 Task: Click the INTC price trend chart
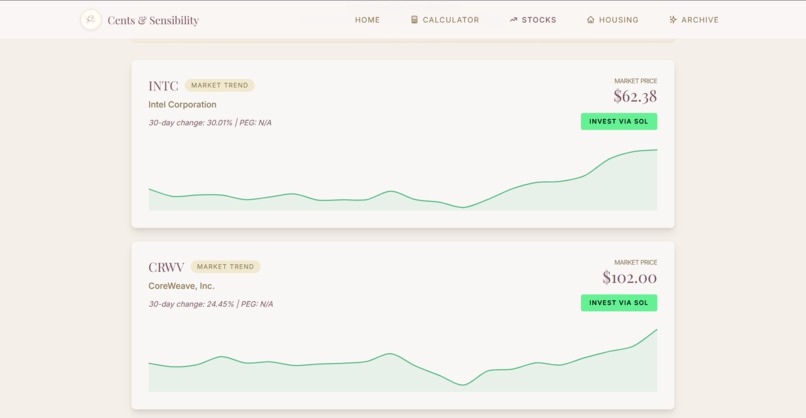tap(403, 179)
